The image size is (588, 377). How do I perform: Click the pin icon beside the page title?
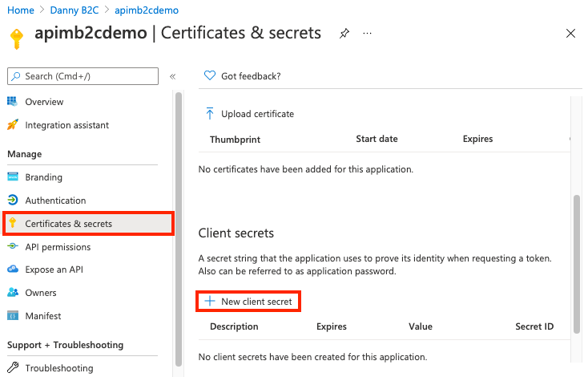click(x=344, y=34)
